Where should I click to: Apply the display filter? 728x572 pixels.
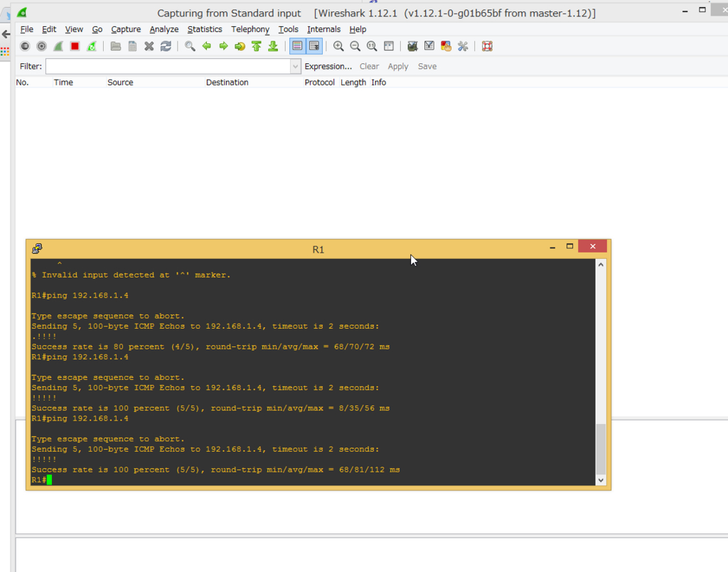[x=398, y=66]
